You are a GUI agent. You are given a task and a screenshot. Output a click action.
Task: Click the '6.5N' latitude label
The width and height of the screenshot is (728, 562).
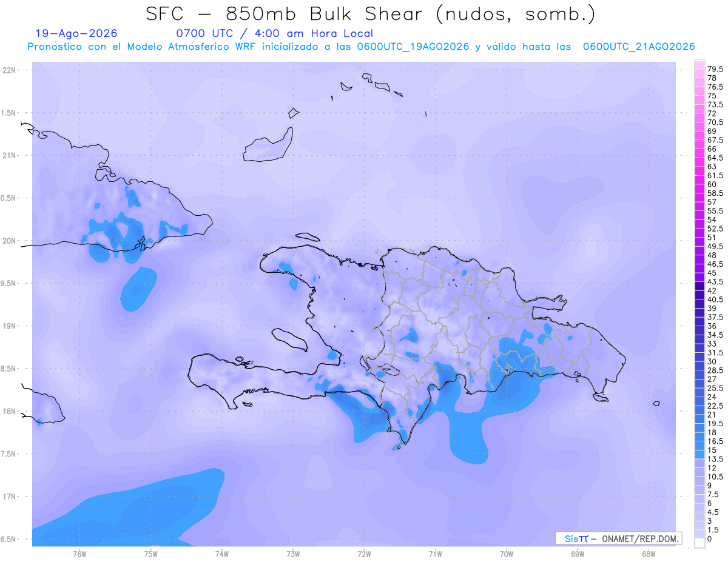[x=9, y=539]
